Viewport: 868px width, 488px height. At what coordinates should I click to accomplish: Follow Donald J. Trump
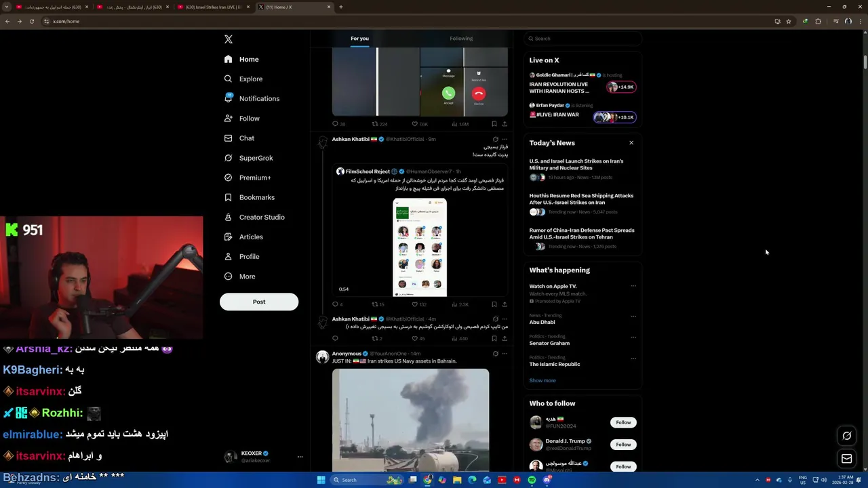click(623, 445)
